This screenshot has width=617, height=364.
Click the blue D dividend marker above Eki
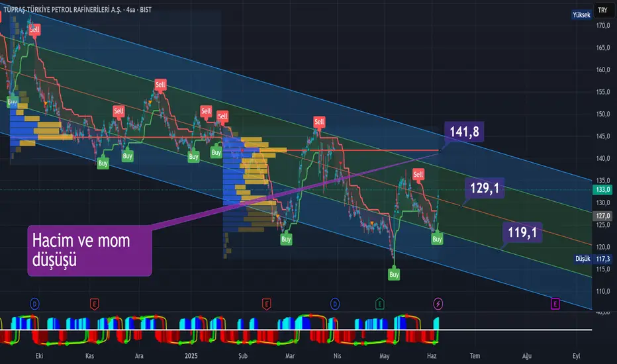tap(34, 304)
